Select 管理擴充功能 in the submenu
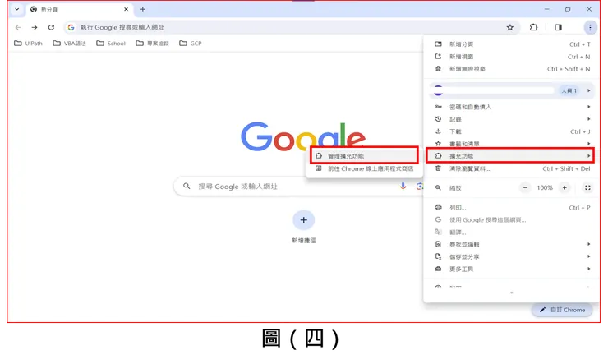 [364, 156]
